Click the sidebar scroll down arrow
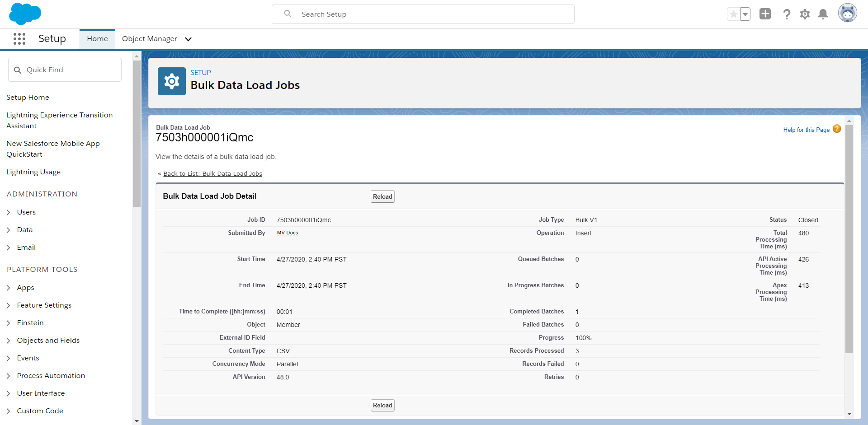 click(137, 421)
